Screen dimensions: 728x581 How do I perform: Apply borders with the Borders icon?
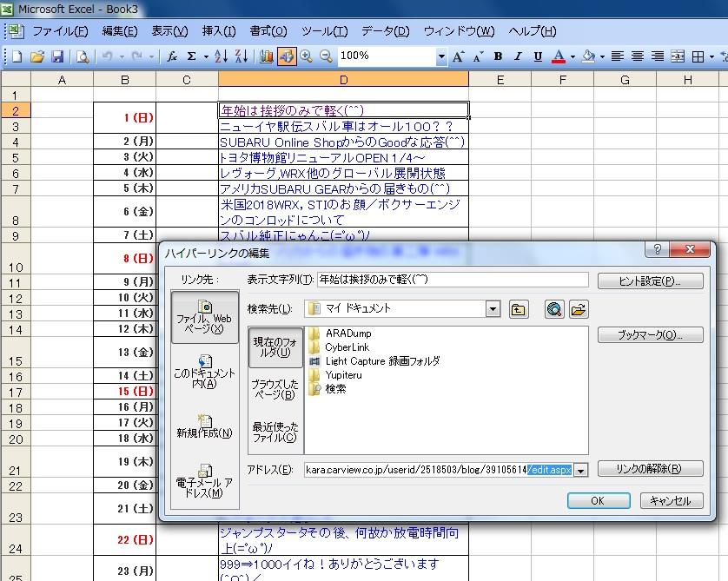pyautogui.click(x=698, y=56)
